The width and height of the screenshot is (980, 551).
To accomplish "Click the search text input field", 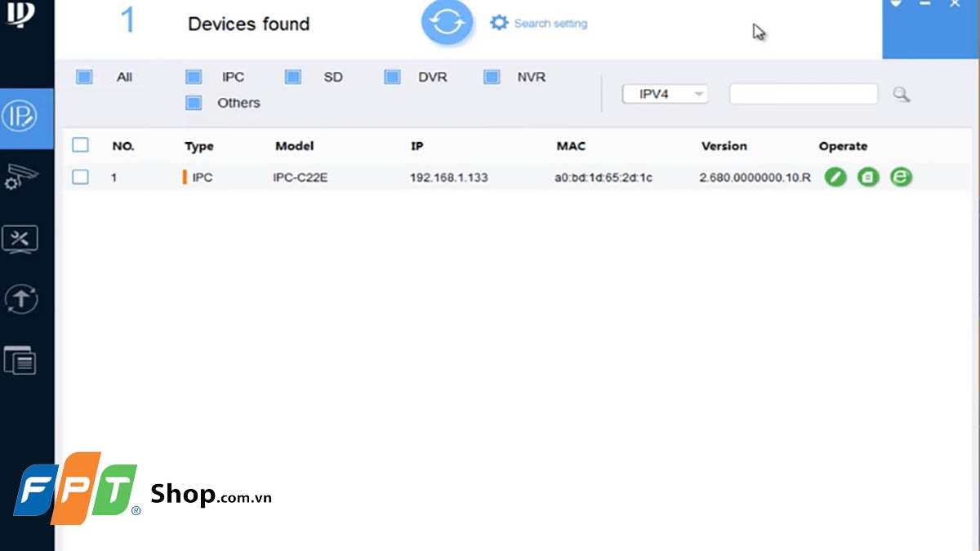I will (804, 94).
